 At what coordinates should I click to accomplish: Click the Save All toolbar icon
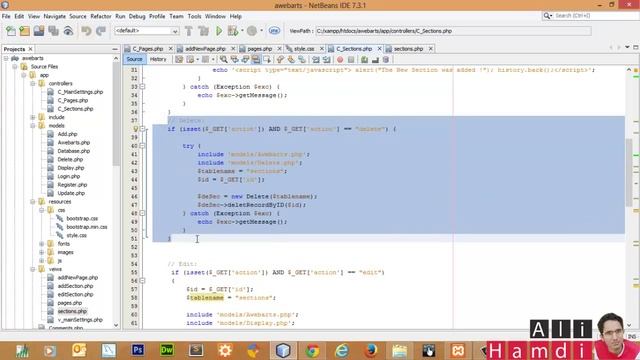click(53, 31)
